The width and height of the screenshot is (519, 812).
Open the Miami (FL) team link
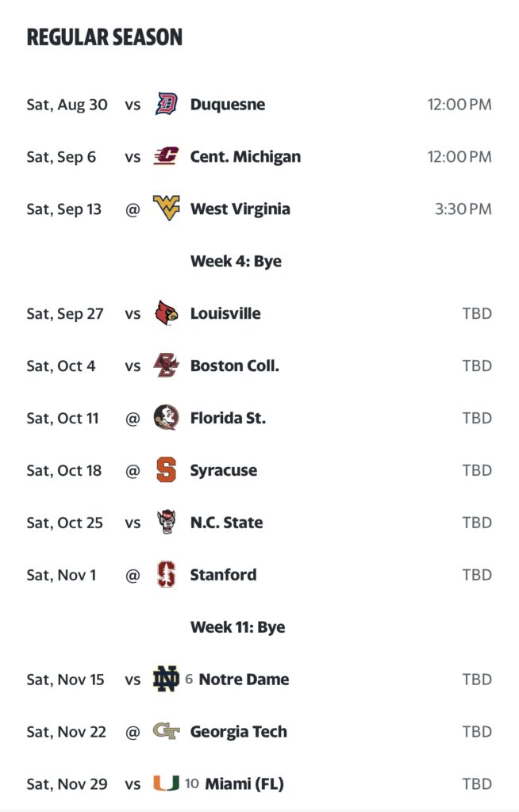coord(244,784)
